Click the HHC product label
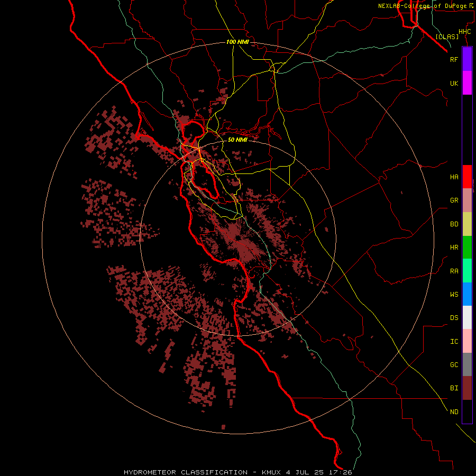476x476 pixels. point(464,32)
